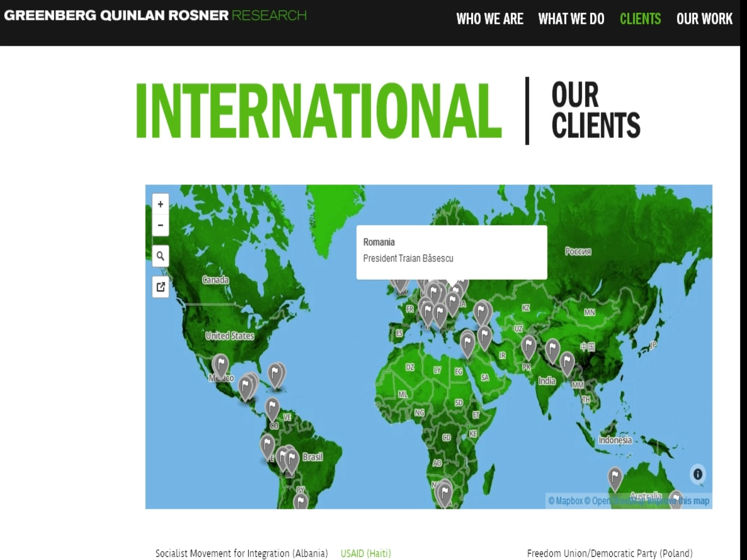747x560 pixels.
Task: Click the Greenberg Quinlan Rosner Research logo
Action: (155, 15)
